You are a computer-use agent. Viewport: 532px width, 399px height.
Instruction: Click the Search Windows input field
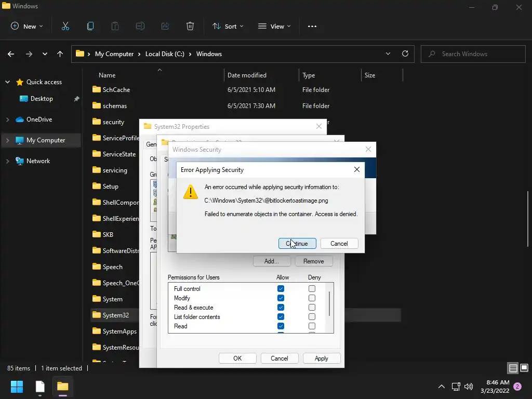click(x=473, y=54)
